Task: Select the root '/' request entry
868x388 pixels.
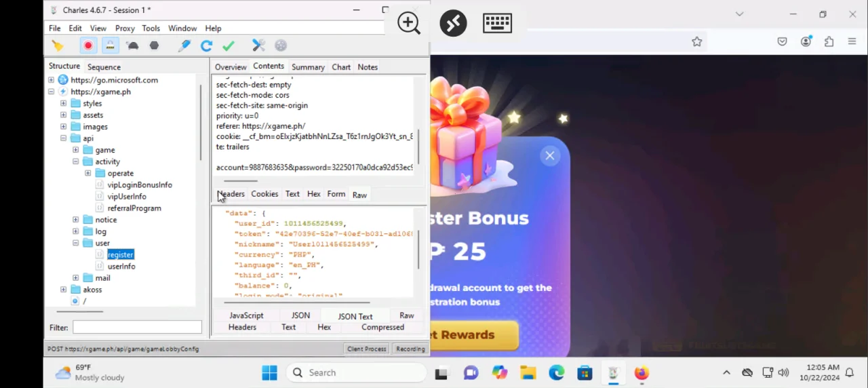Action: pyautogui.click(x=84, y=301)
